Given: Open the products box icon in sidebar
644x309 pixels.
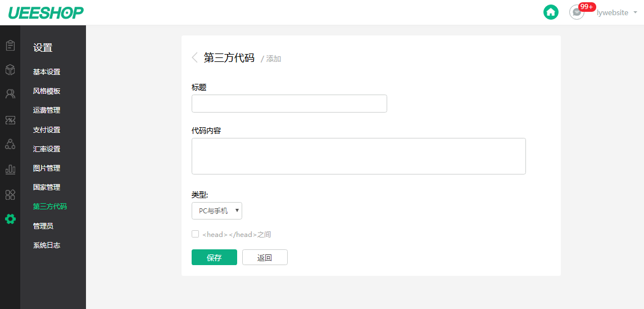Looking at the screenshot, I should [x=10, y=70].
